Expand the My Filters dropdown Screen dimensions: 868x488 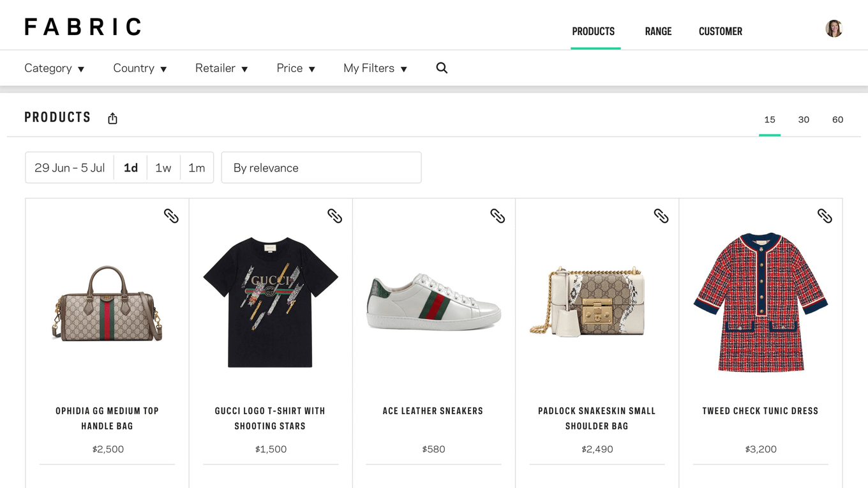pyautogui.click(x=375, y=68)
